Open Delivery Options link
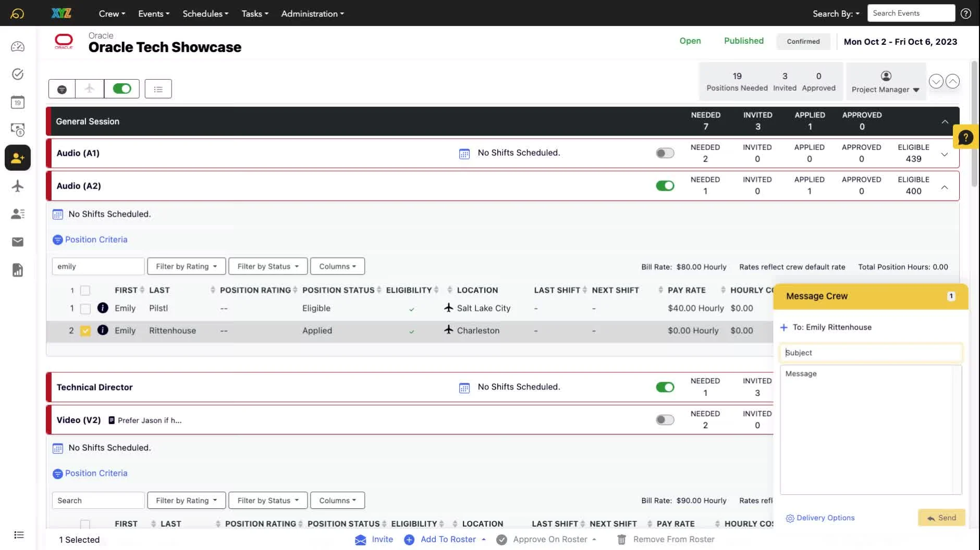This screenshot has height=550, width=980. [820, 518]
